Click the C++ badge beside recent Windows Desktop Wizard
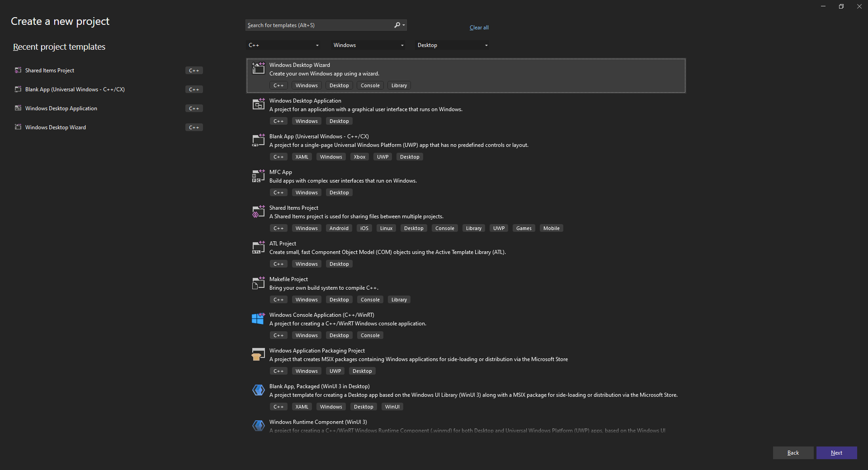 click(x=194, y=127)
